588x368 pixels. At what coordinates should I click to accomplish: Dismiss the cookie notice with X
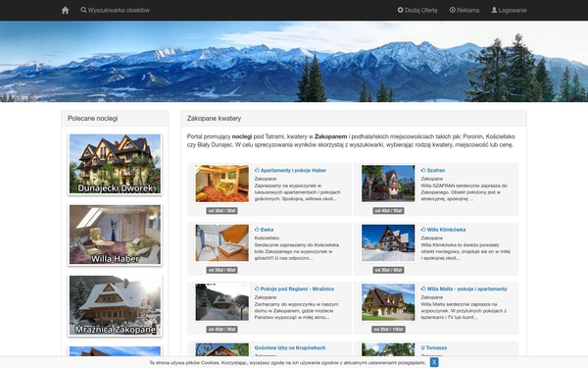pos(434,362)
